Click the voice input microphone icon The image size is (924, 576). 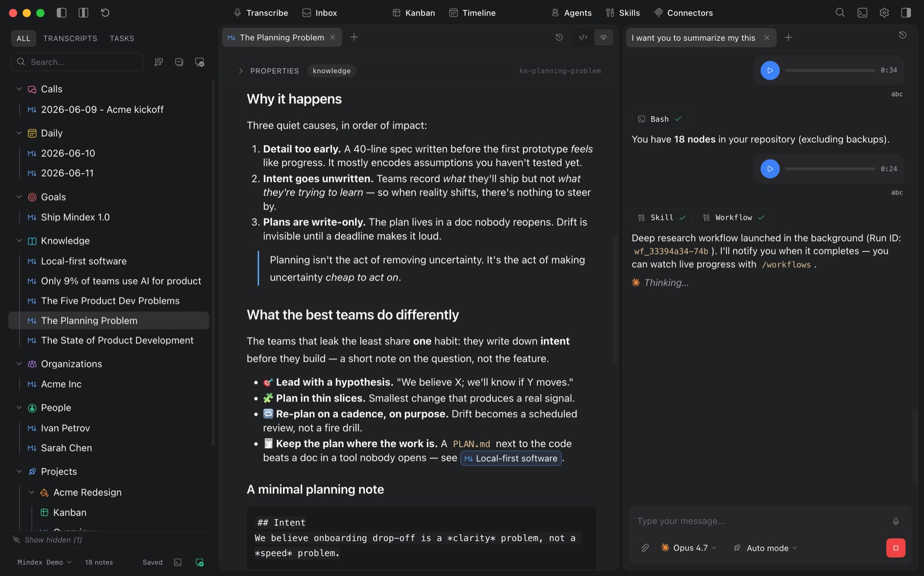(896, 521)
